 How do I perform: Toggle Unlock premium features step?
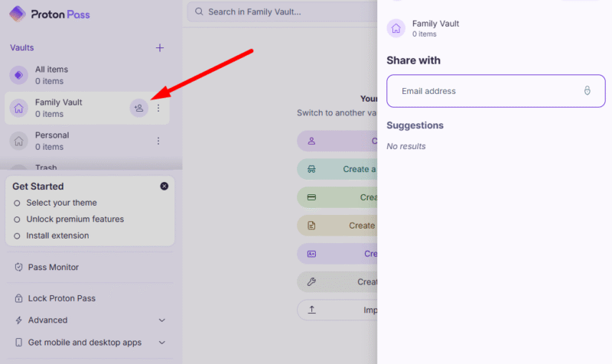pyautogui.click(x=17, y=219)
